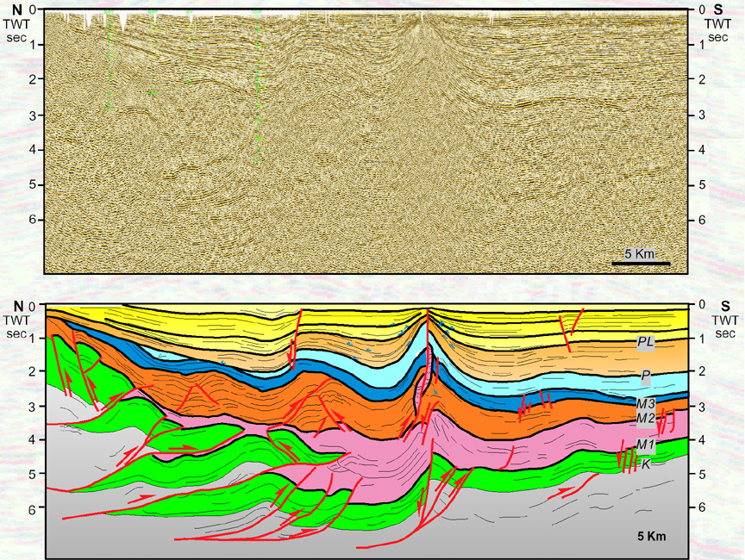745x560 pixels.
Task: Click the 'S' label of interpreted section
Action: pos(725,306)
